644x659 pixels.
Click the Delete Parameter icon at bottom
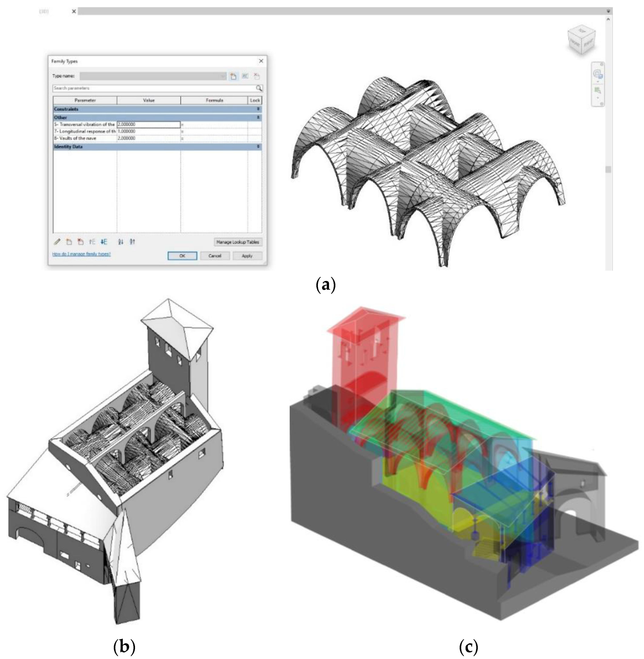point(80,242)
